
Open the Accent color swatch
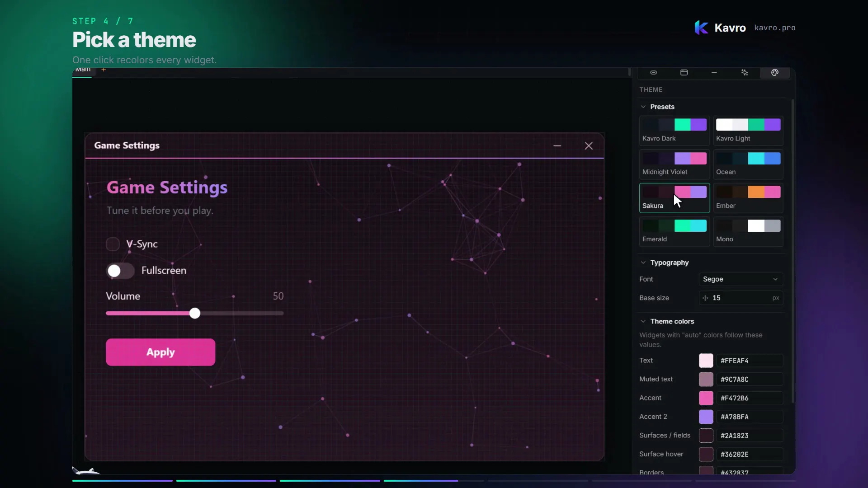coord(706,398)
